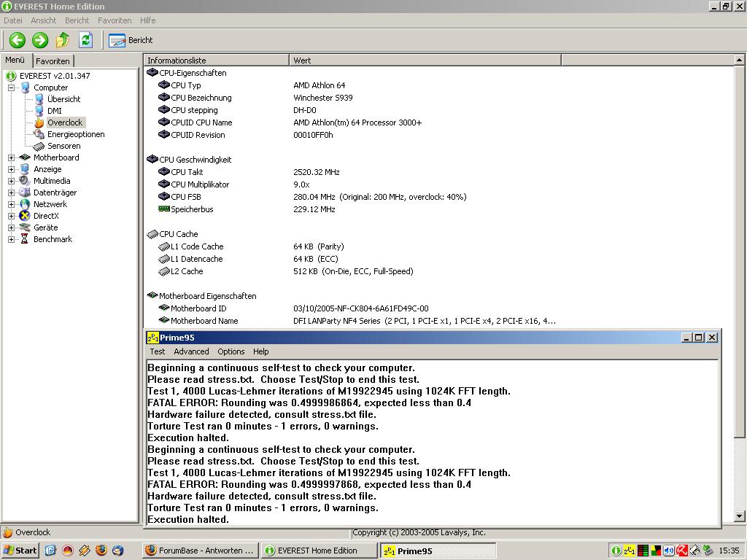This screenshot has height=560, width=747.
Task: Open the Hilfe menu
Action: point(147,20)
